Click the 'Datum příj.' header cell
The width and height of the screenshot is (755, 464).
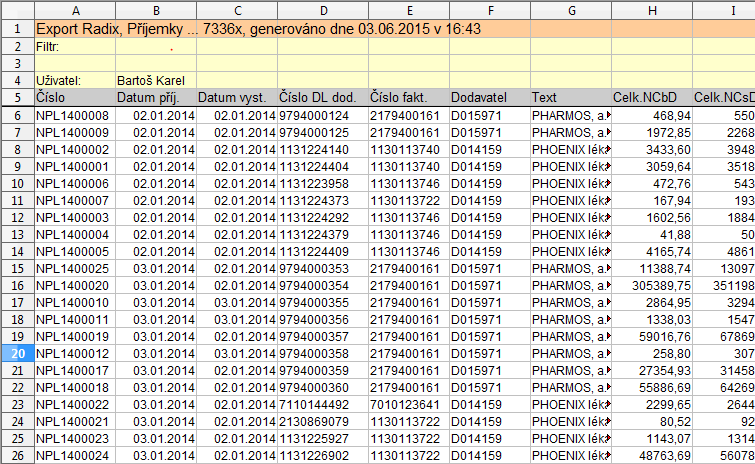click(155, 98)
